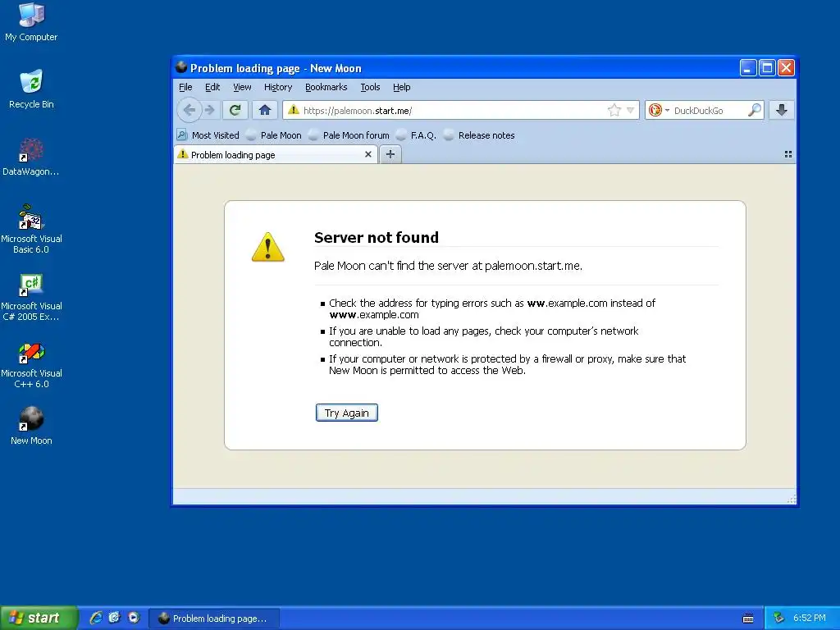Click the magnifier search icon
Screen dimensions: 840x630
point(755,111)
